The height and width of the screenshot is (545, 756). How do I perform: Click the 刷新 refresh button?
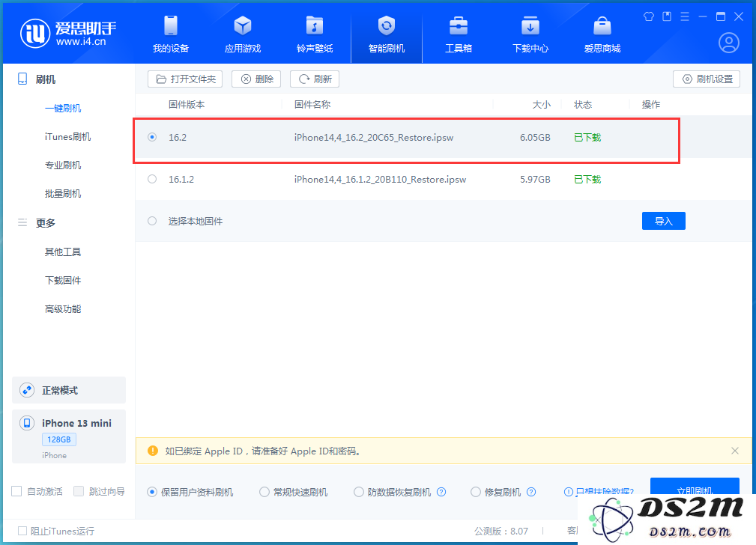[315, 79]
